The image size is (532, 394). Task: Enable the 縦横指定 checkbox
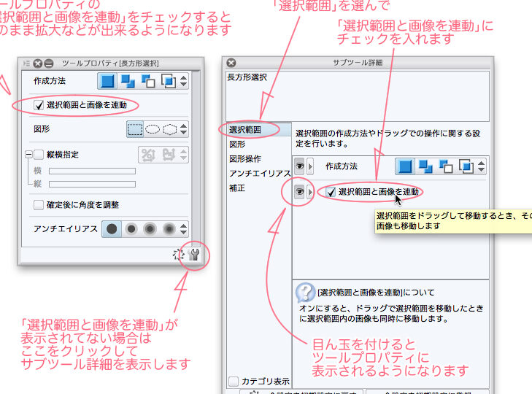coord(39,155)
